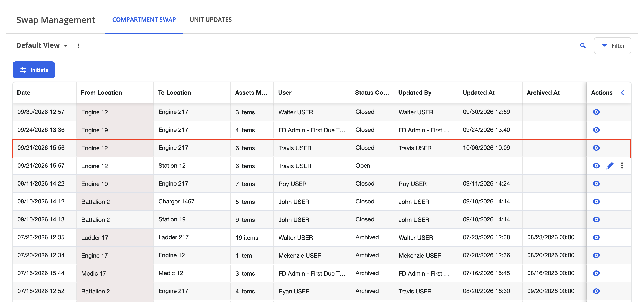The width and height of the screenshot is (644, 302).
Task: View the 09/30/2026 12:57 swap details
Action: [596, 112]
